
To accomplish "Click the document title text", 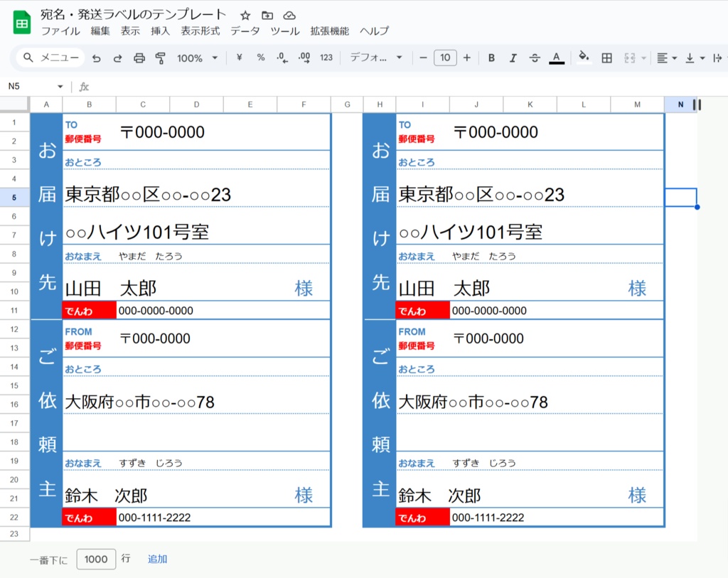I will pyautogui.click(x=133, y=15).
